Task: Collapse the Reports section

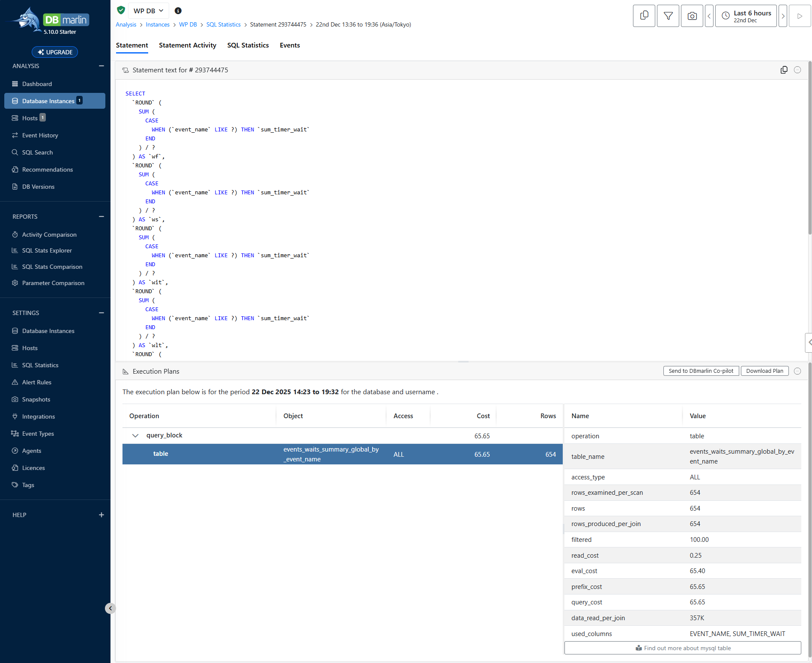Action: (x=101, y=217)
